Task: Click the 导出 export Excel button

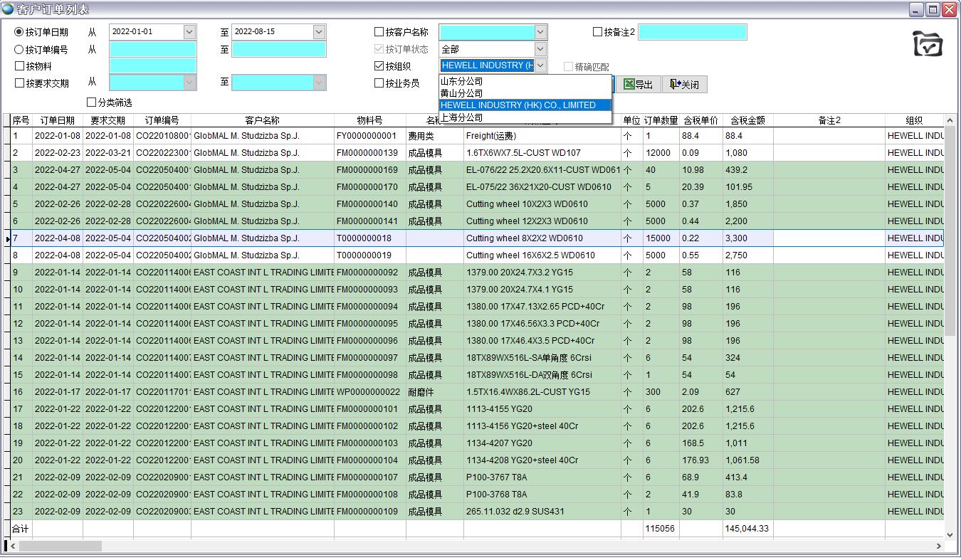Action: 638,85
